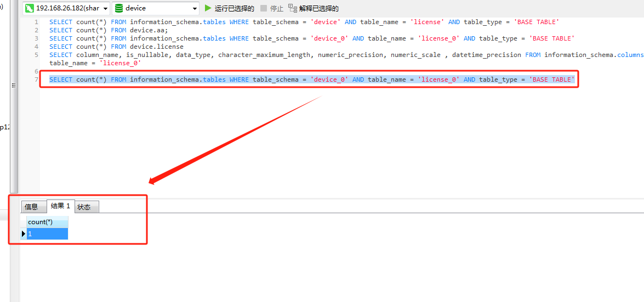Open the 192.168.26.182 connection dropdown
Image resolution: width=644 pixels, height=302 pixels.
click(66, 8)
